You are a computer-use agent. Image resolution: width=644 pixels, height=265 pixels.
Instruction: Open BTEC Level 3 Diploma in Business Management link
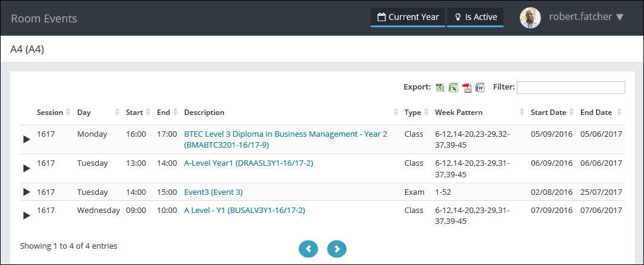tap(285, 134)
